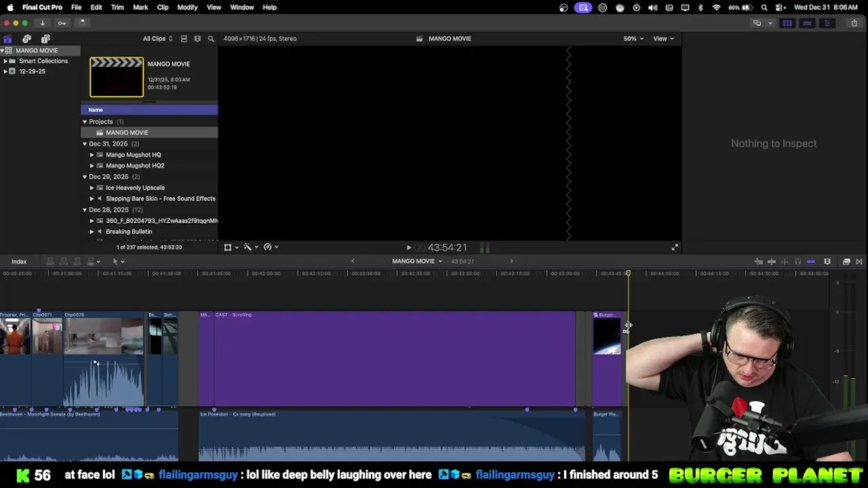This screenshot has height=488, width=868.
Task: Collapse the Projects group
Action: coord(85,122)
